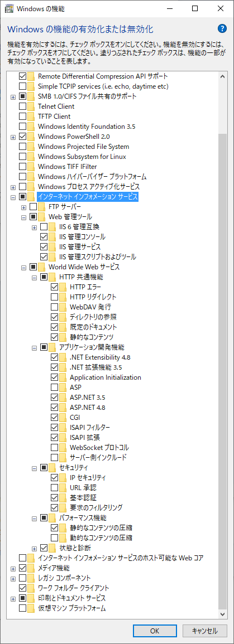Click the folder icon beside Windows PowerShell 2.0
The width and height of the screenshot is (234, 644).
31,137
